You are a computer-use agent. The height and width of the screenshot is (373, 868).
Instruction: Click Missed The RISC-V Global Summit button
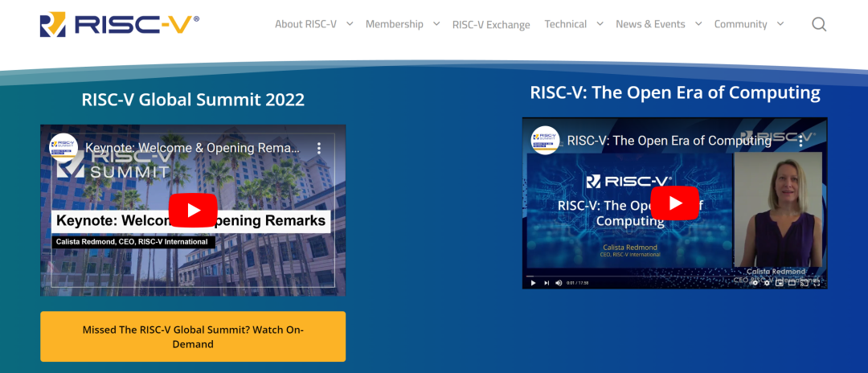[193, 337]
